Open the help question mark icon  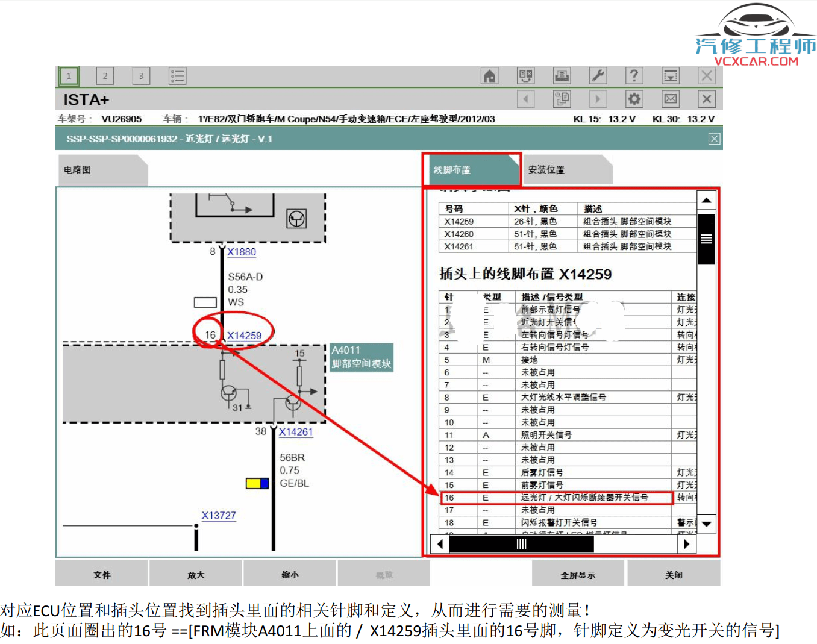point(634,75)
